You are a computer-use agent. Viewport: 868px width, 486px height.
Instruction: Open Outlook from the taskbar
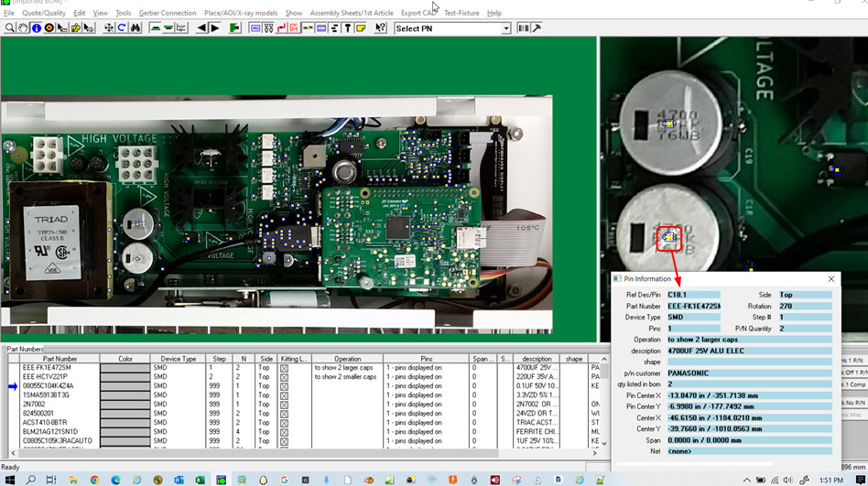point(179,480)
